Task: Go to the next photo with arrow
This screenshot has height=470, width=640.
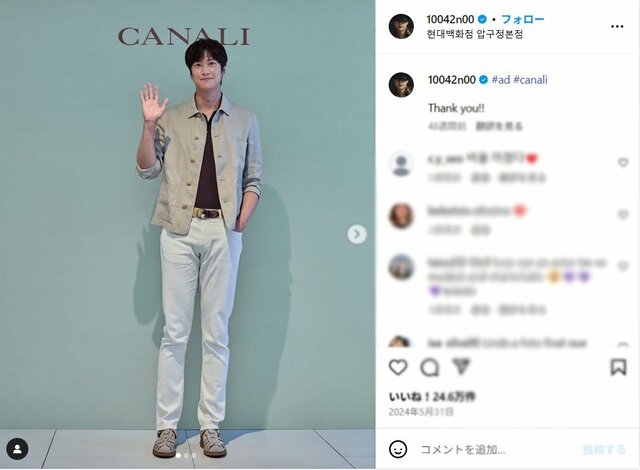Action: pyautogui.click(x=357, y=234)
